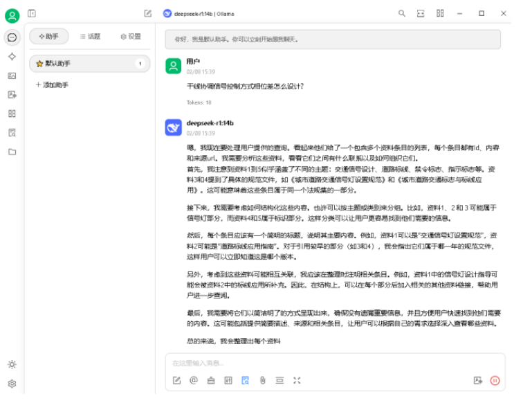This screenshot has height=412, width=532.
Task: Click the search icon in the top bar
Action: [x=402, y=13]
